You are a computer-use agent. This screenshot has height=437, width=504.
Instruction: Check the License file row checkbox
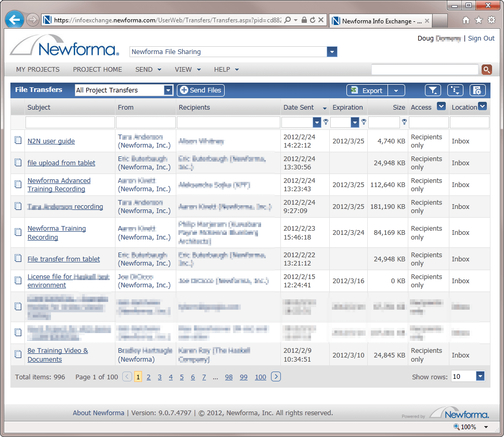(18, 280)
